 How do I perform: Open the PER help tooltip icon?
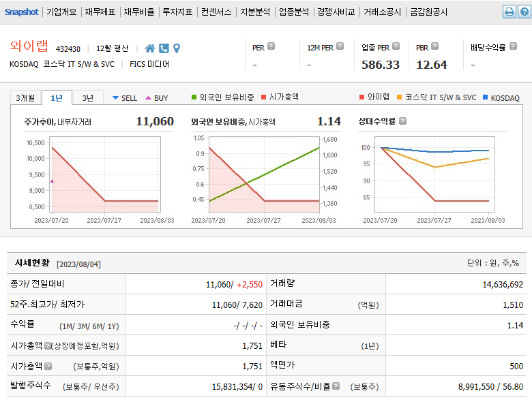pyautogui.click(x=271, y=46)
